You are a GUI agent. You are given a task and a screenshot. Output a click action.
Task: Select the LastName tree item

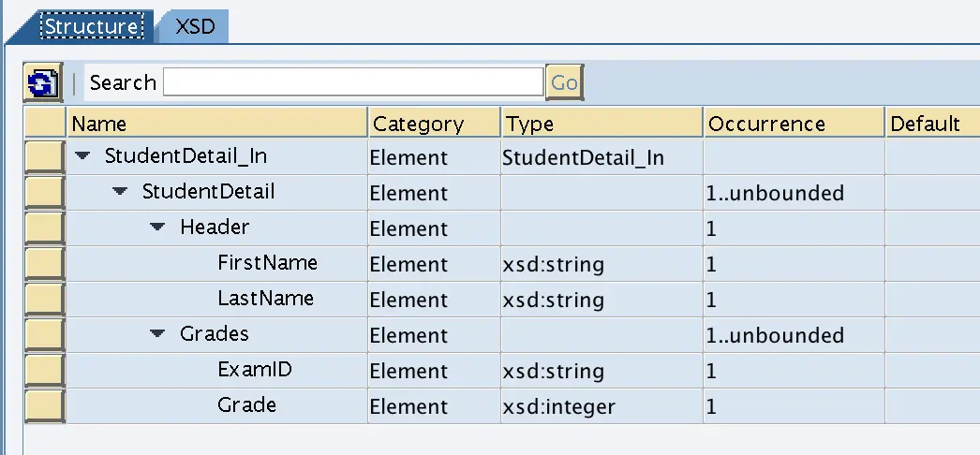point(266,299)
